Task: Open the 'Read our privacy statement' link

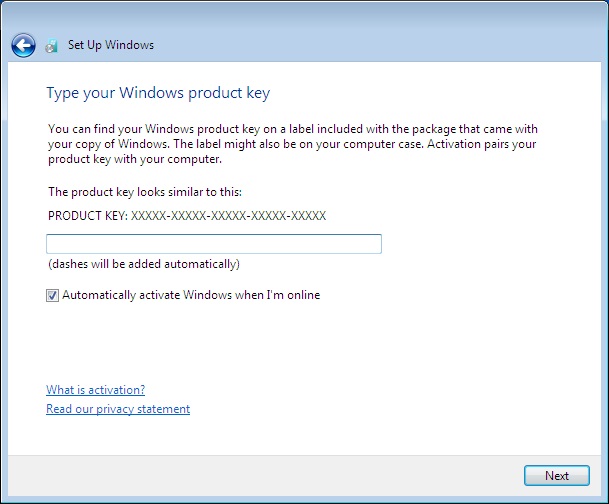Action: (x=118, y=409)
